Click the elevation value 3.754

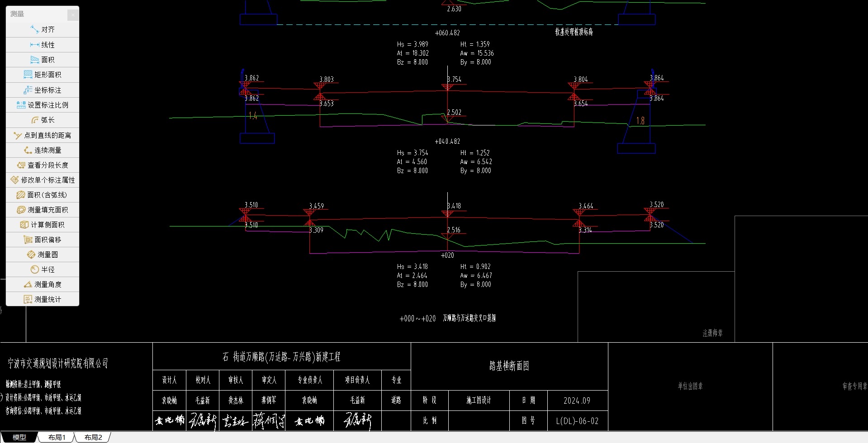tap(454, 80)
